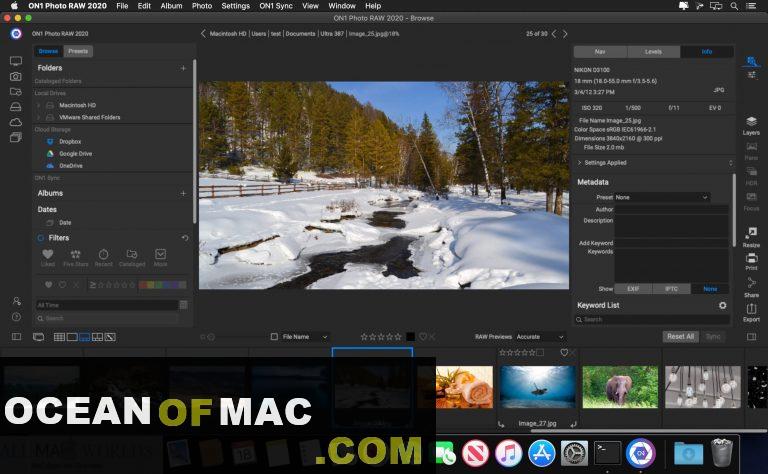Show EXIF metadata
This screenshot has height=474, width=768.
[633, 289]
